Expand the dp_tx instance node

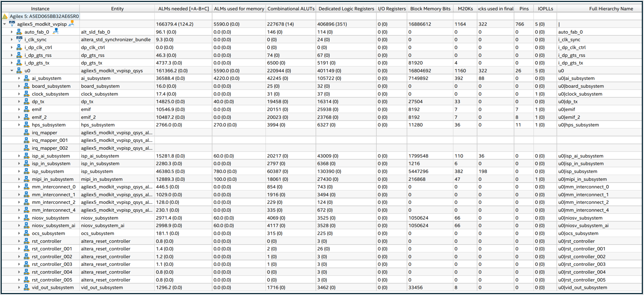pyautogui.click(x=19, y=102)
